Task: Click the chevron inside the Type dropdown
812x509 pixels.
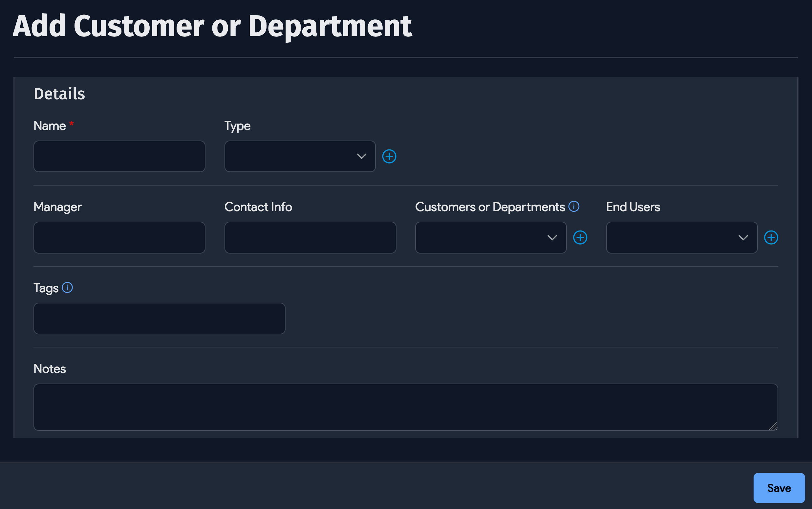Action: 362,156
